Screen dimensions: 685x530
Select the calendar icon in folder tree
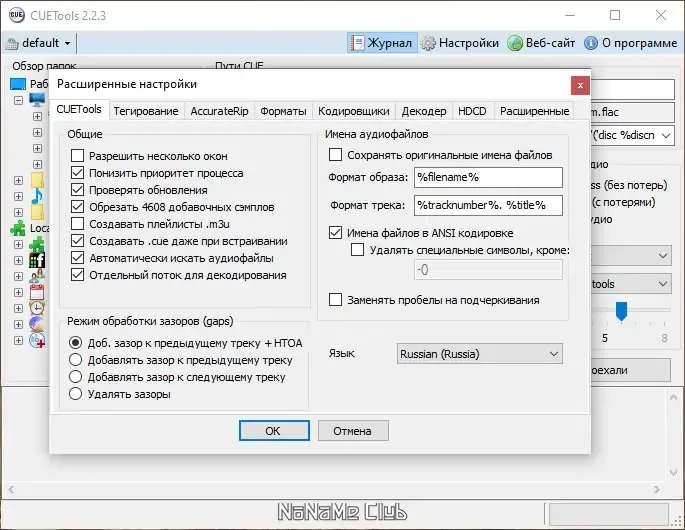(x=37, y=292)
